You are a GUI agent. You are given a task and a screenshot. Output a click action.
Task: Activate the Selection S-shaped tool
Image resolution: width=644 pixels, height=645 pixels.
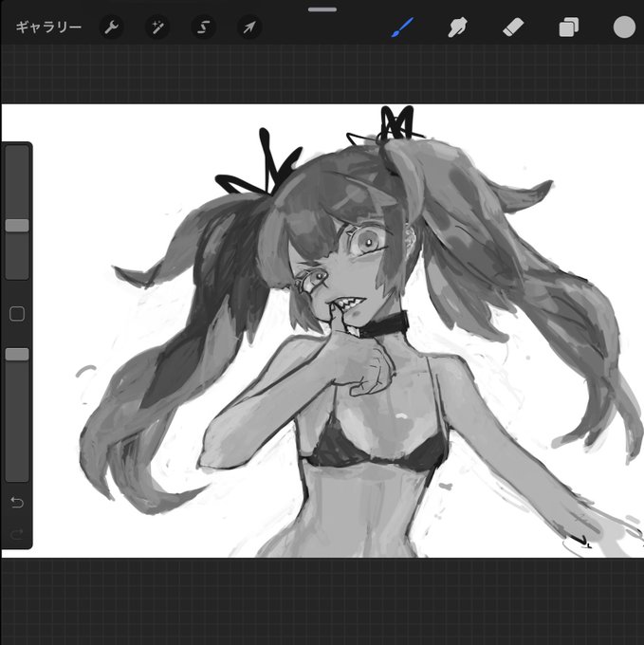point(203,28)
